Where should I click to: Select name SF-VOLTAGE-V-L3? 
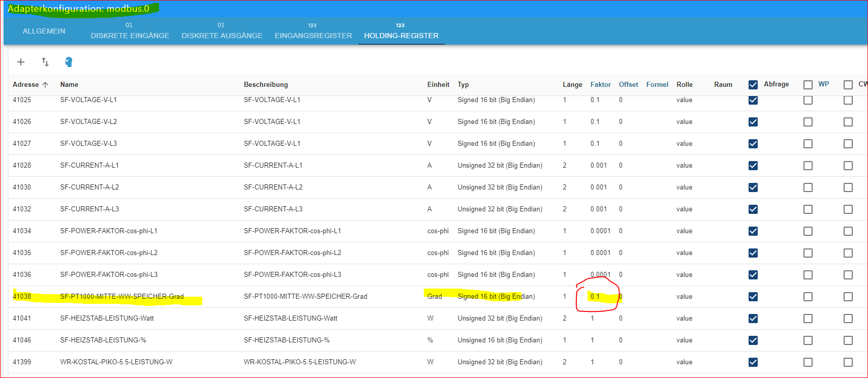pos(88,143)
